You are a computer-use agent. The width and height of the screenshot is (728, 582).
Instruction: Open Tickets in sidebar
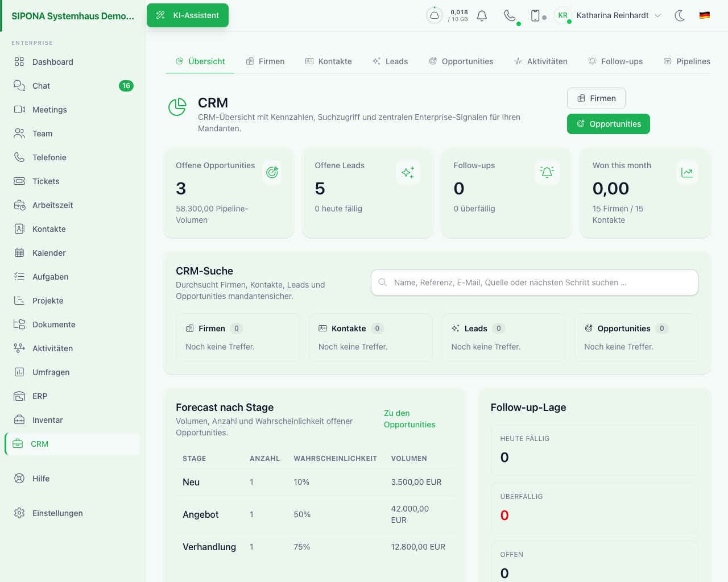pos(73,181)
